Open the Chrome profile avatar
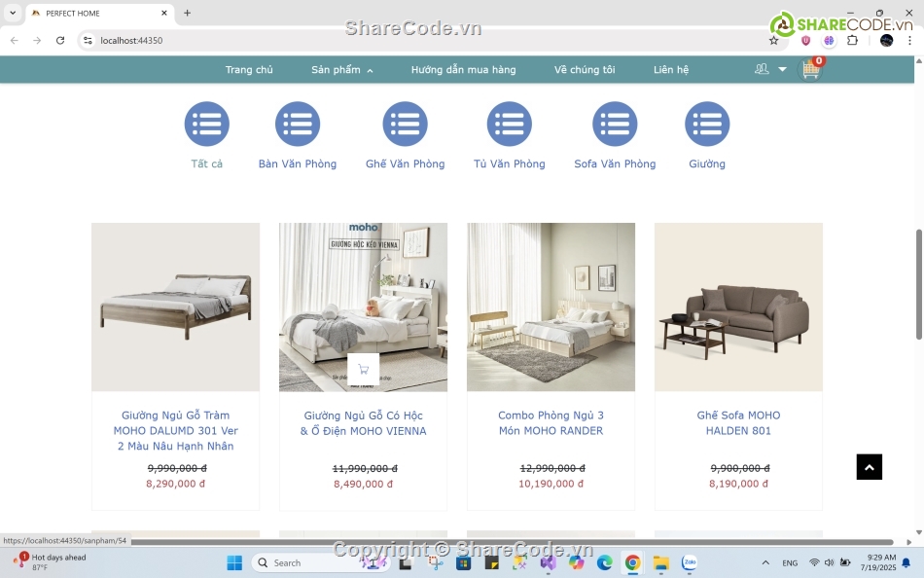The image size is (924, 578). point(886,40)
